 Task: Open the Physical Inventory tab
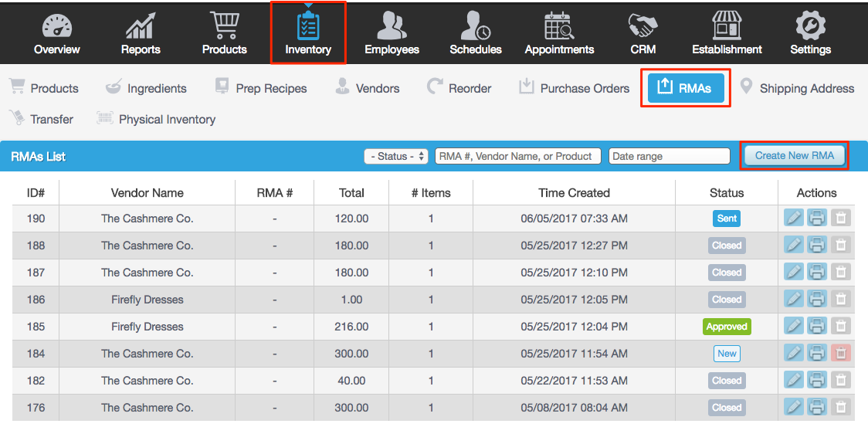155,119
